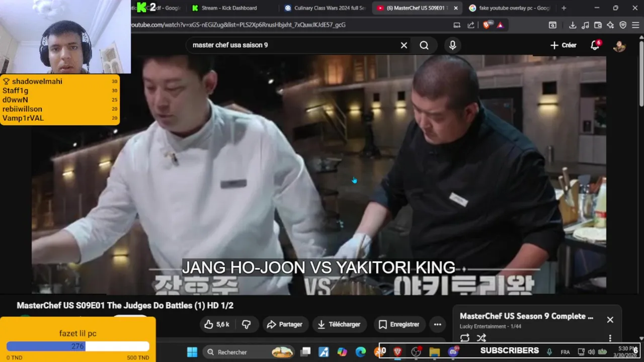The height and width of the screenshot is (362, 644).
Task: Open Brave Shields lion icon
Action: coord(486,25)
